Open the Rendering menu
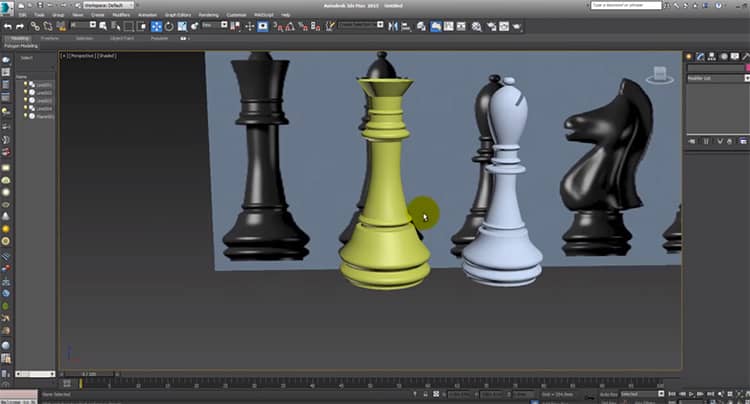Screen dimensions: 750x404 [x=208, y=15]
